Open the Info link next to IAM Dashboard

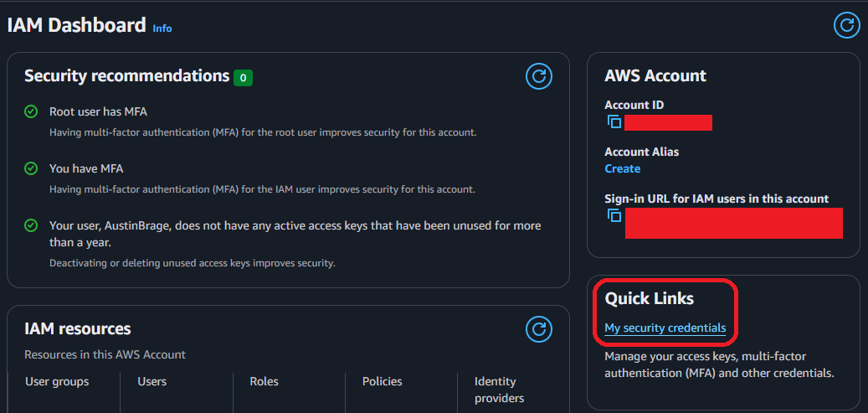(162, 28)
